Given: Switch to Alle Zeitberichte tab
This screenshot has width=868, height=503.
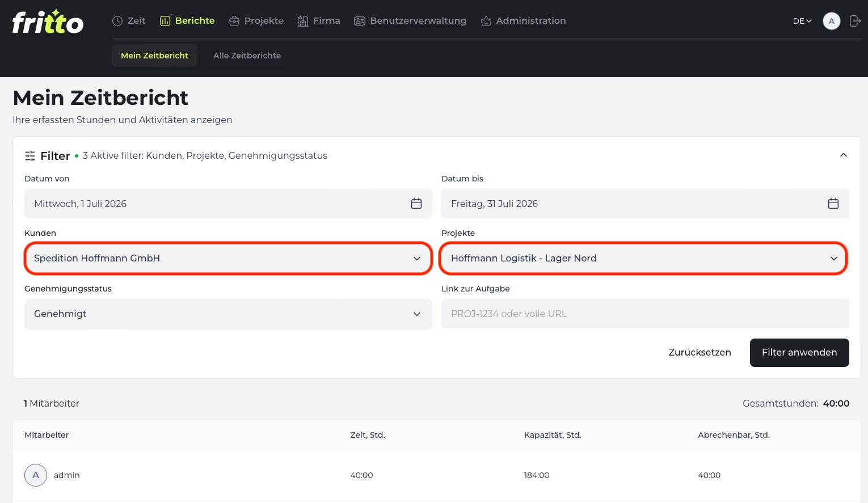Looking at the screenshot, I should 247,56.
